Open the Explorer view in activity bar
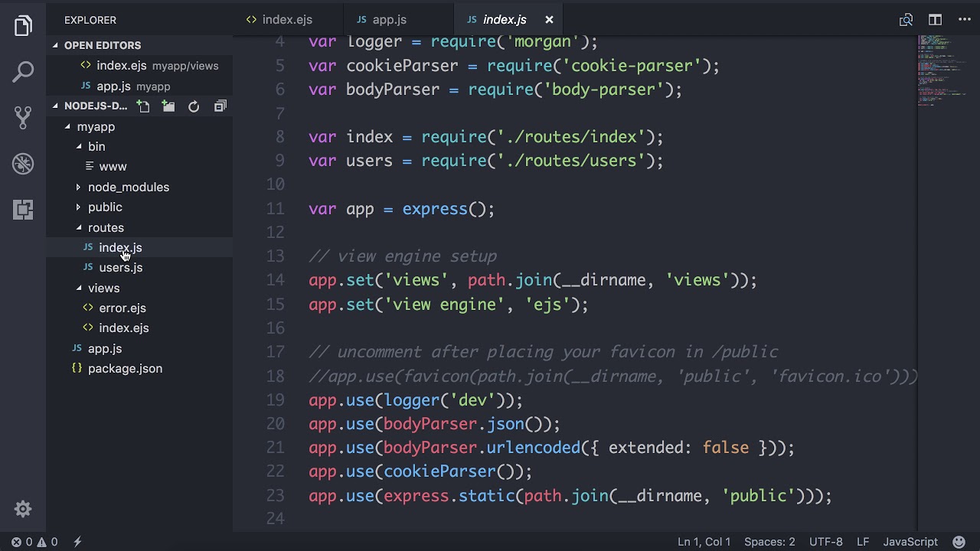This screenshot has width=980, height=551. coord(23,26)
